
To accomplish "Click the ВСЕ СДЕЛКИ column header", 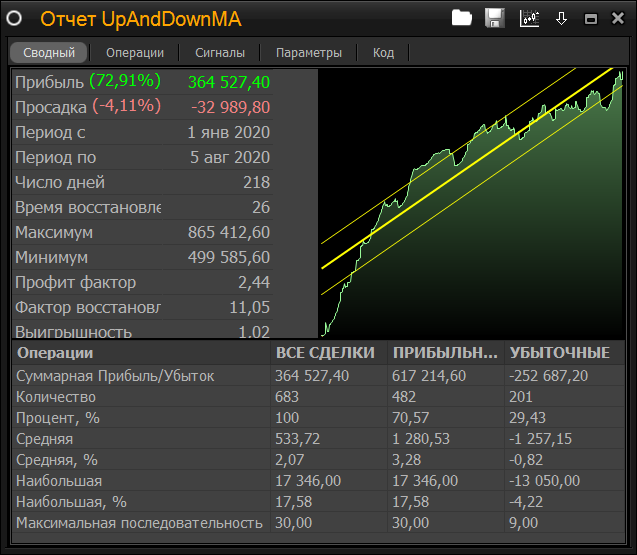I will (326, 353).
